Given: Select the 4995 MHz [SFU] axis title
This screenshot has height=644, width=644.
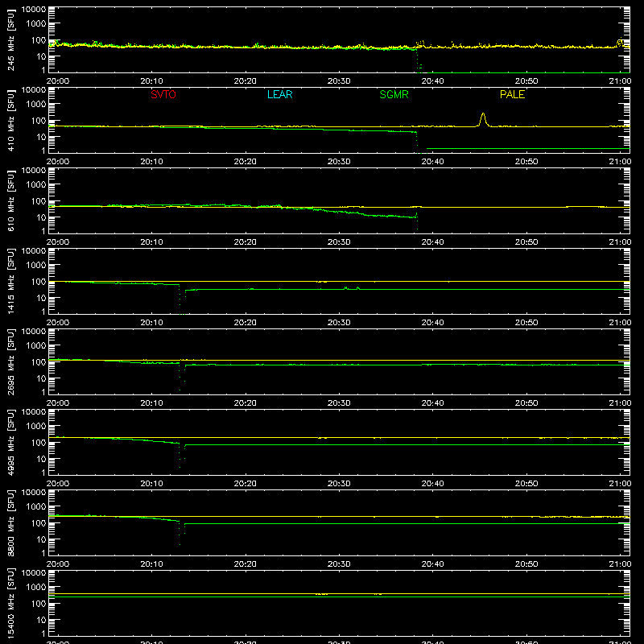Looking at the screenshot, I should [x=11, y=442].
